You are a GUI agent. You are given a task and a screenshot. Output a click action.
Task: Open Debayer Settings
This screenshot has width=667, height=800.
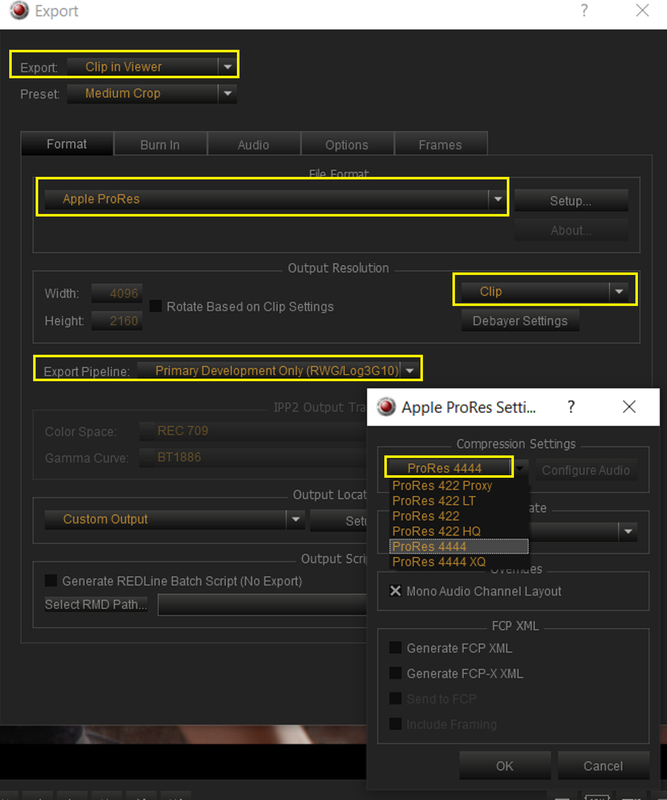[520, 321]
